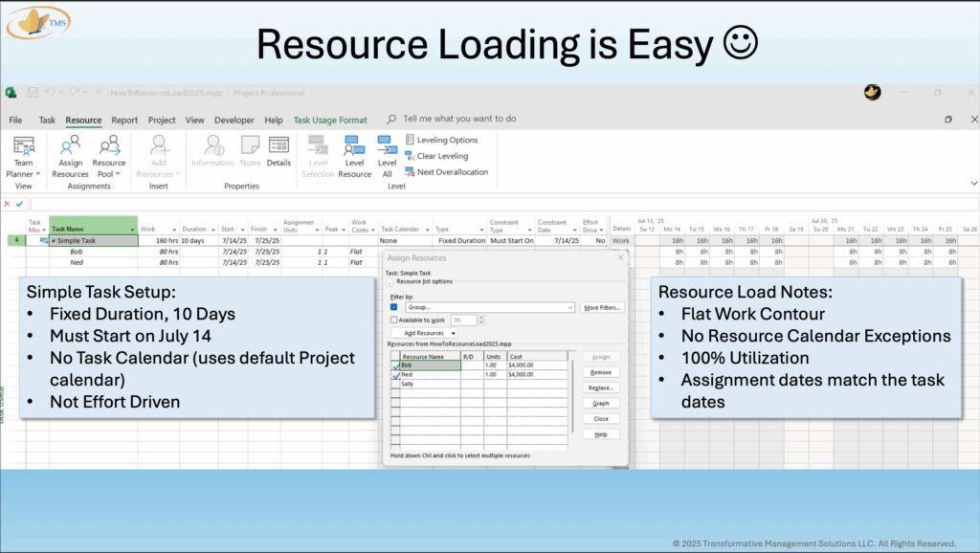The height and width of the screenshot is (553, 980).
Task: Click the Details column header in timephased grid
Action: pyautogui.click(x=621, y=229)
